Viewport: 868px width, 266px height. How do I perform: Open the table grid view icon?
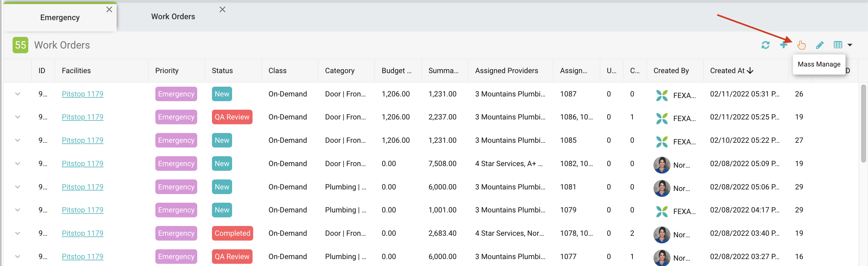pos(838,45)
